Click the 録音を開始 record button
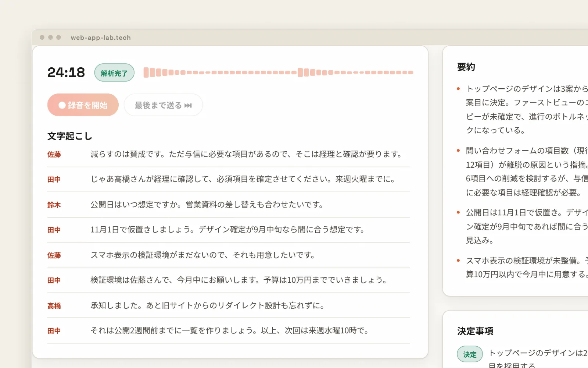 click(83, 105)
